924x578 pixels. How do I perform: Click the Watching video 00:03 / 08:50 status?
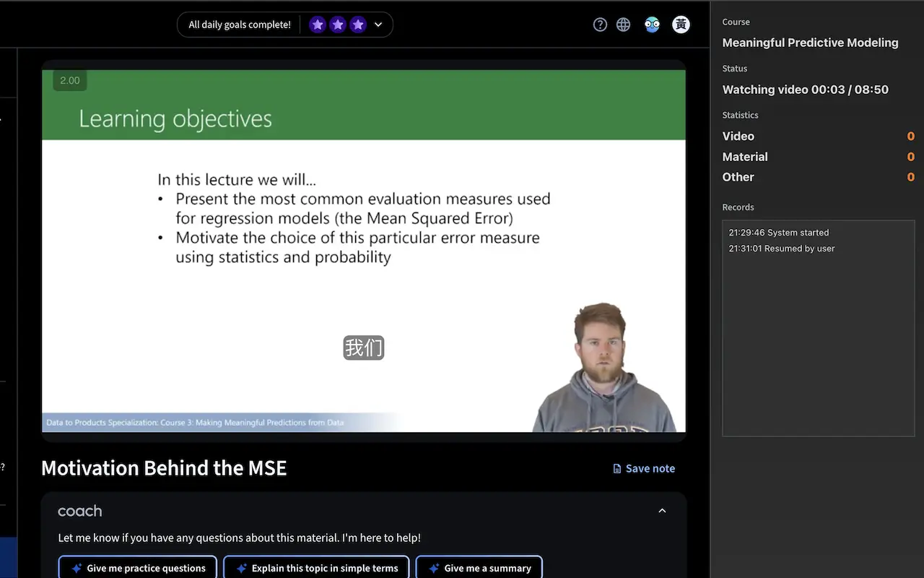click(x=806, y=90)
